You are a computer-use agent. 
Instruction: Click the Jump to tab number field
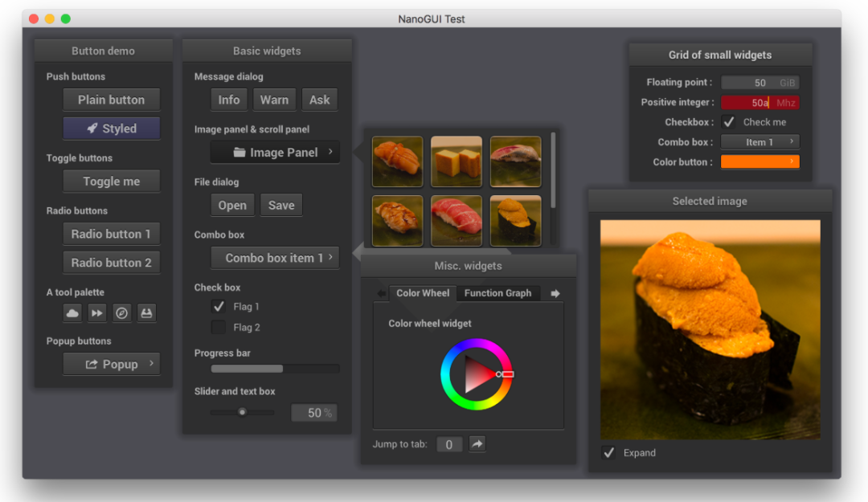tap(449, 444)
